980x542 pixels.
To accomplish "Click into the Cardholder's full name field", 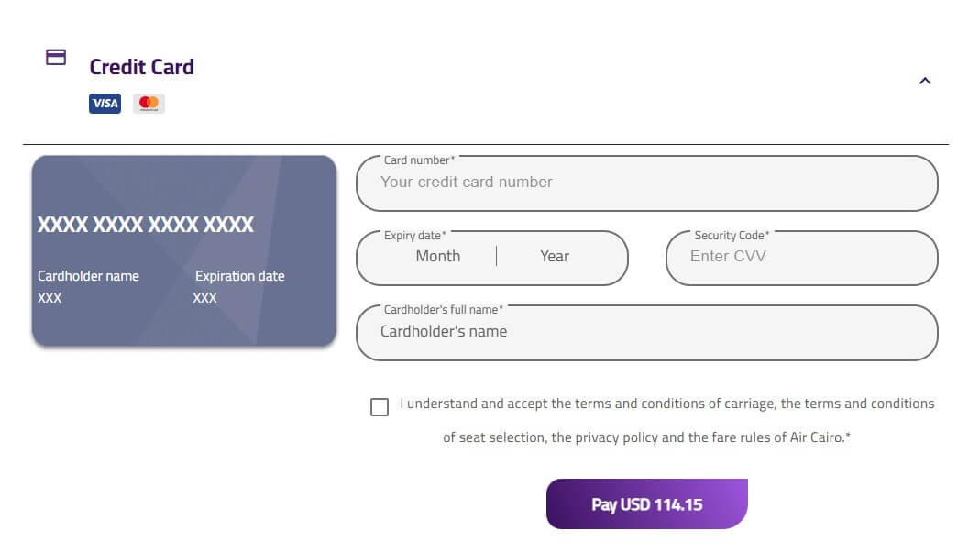I will tap(647, 333).
